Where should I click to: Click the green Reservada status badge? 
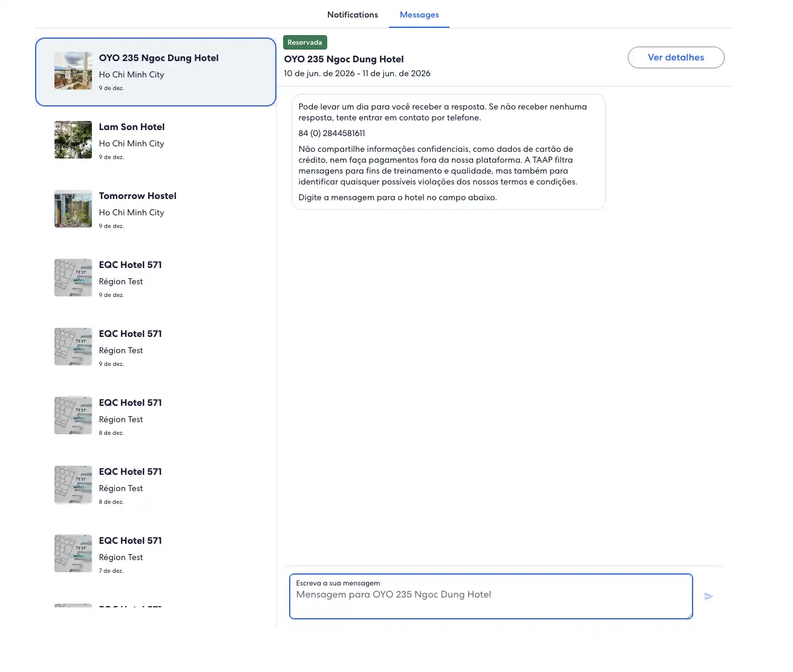(305, 42)
